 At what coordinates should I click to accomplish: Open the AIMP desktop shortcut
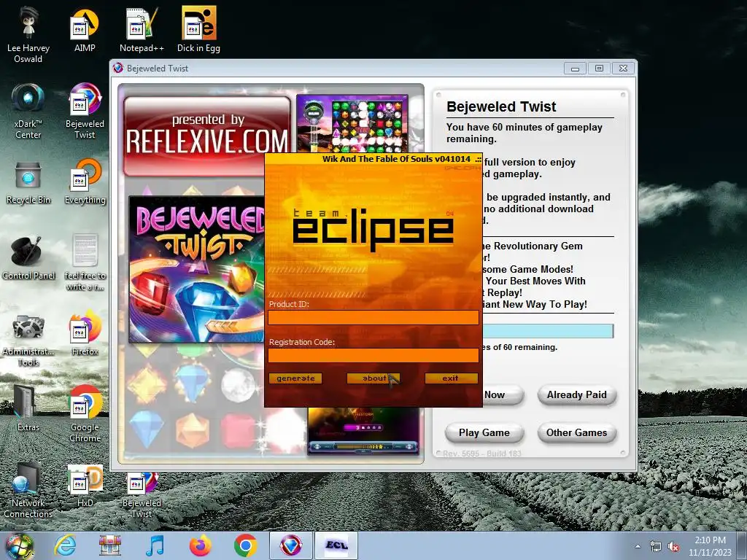click(85, 29)
